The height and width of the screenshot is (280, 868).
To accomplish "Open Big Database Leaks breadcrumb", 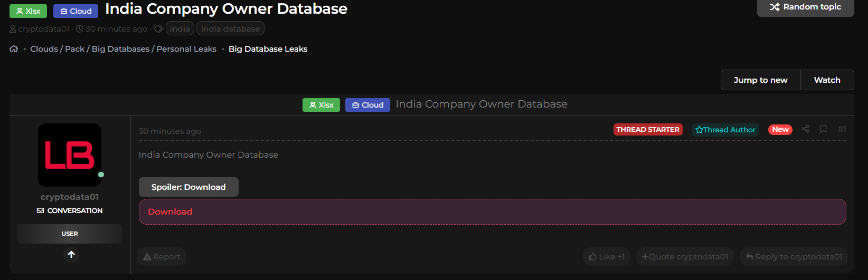I will point(268,49).
